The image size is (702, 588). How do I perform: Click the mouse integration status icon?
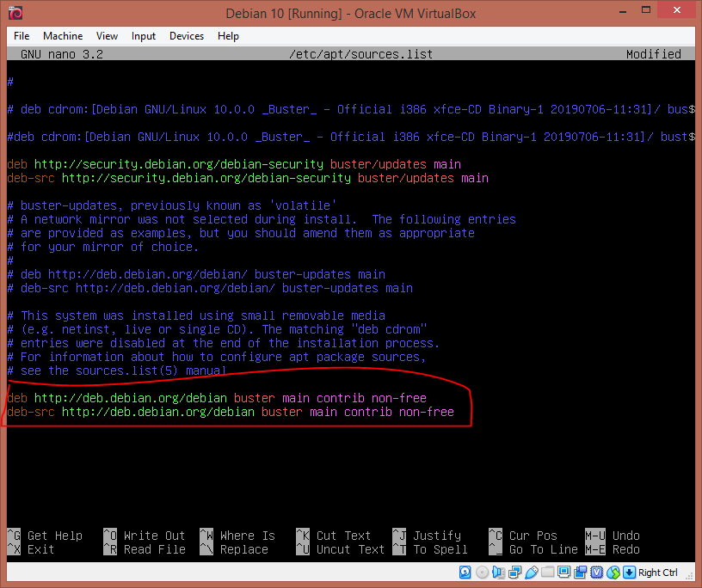pyautogui.click(x=613, y=573)
